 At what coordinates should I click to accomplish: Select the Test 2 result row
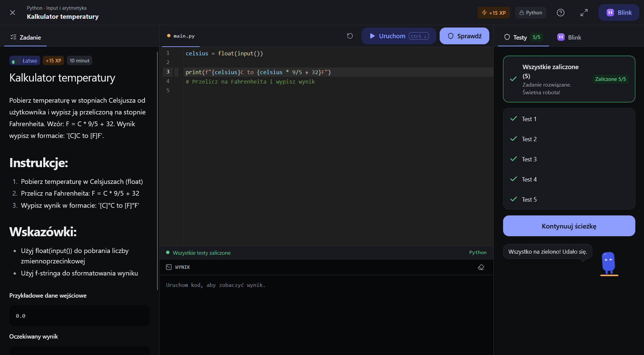[569, 139]
